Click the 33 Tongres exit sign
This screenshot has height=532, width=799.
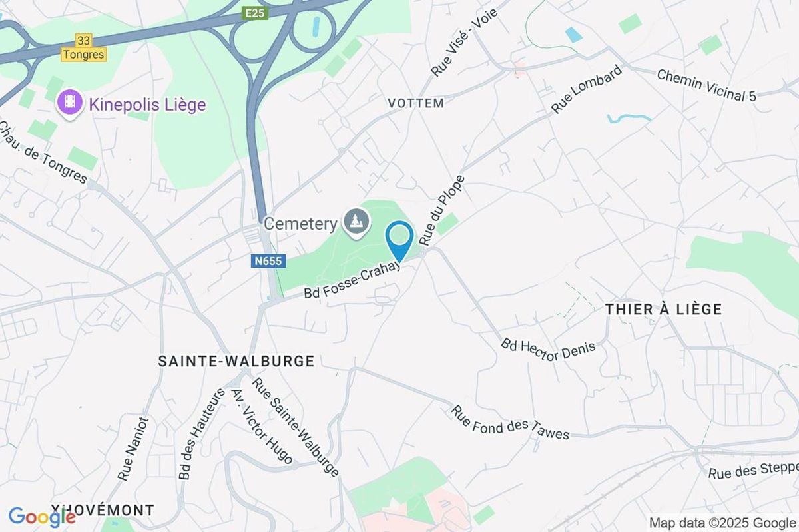(83, 49)
